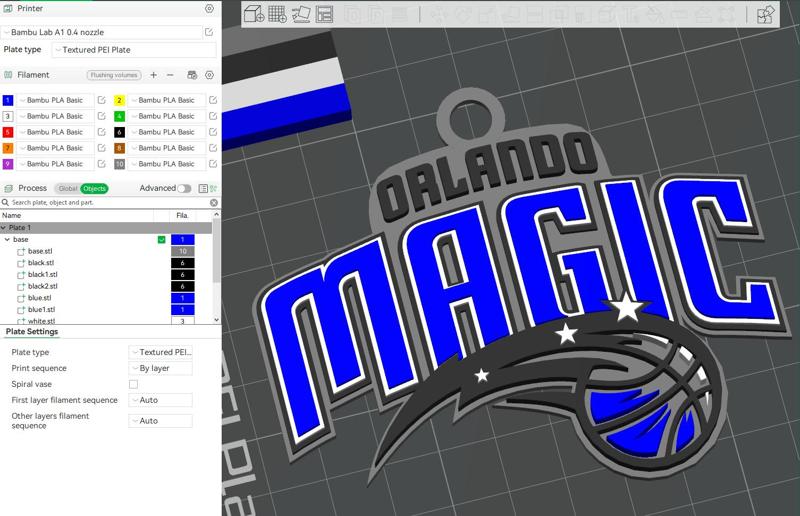This screenshot has width=800, height=516.
Task: Edit filament 6 preset
Action: pos(213,132)
